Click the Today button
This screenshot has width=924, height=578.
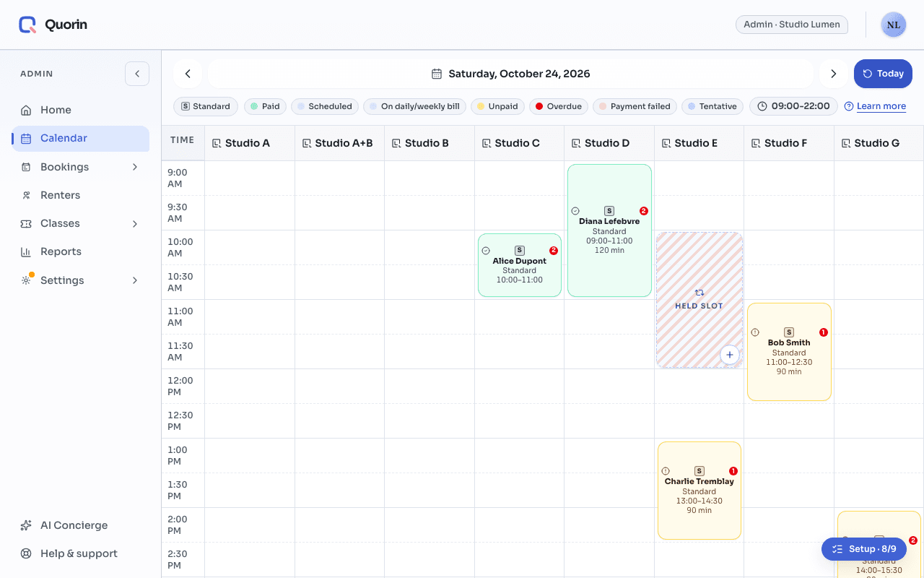click(883, 74)
